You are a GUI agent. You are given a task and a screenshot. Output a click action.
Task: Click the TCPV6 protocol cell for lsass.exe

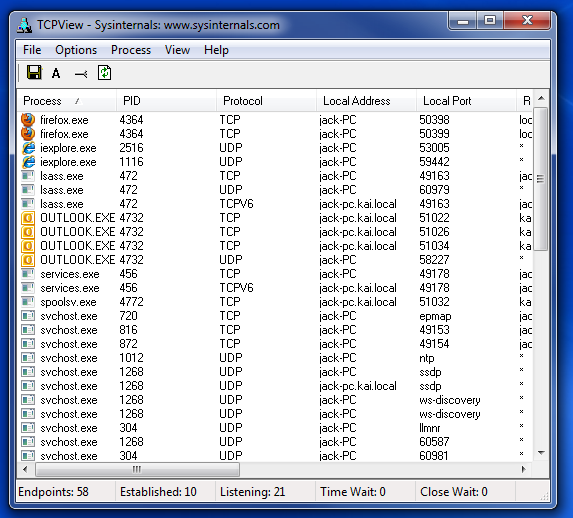click(236, 204)
